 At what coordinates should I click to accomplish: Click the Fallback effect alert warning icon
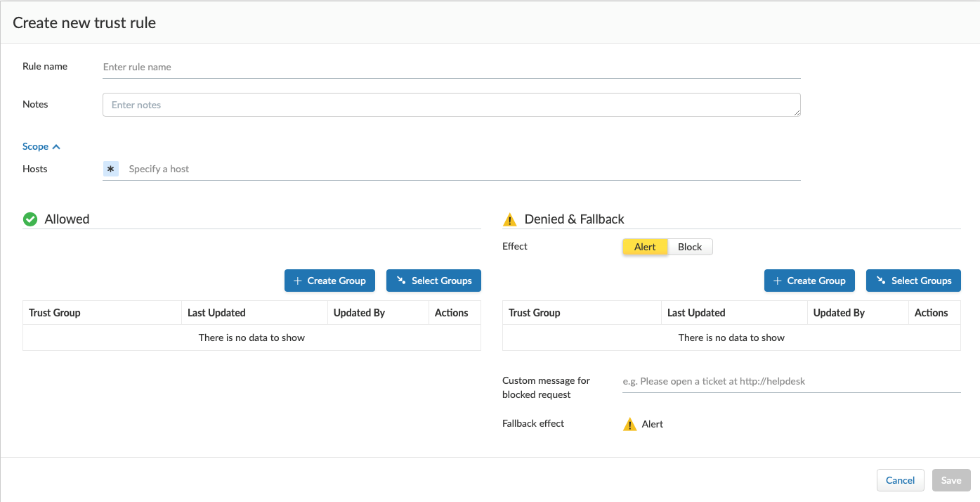[630, 424]
